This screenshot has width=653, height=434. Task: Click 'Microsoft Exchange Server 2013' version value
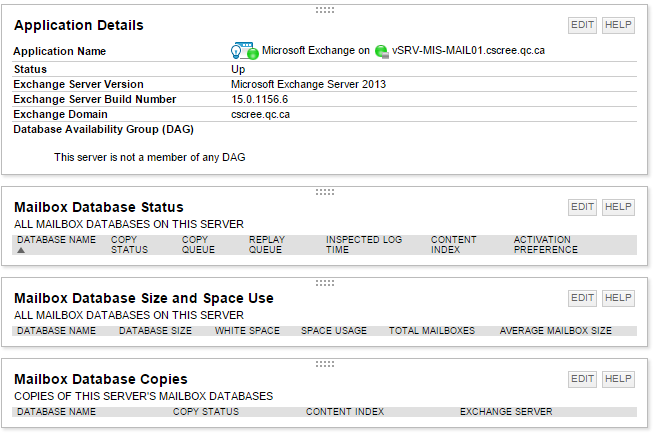pos(308,84)
